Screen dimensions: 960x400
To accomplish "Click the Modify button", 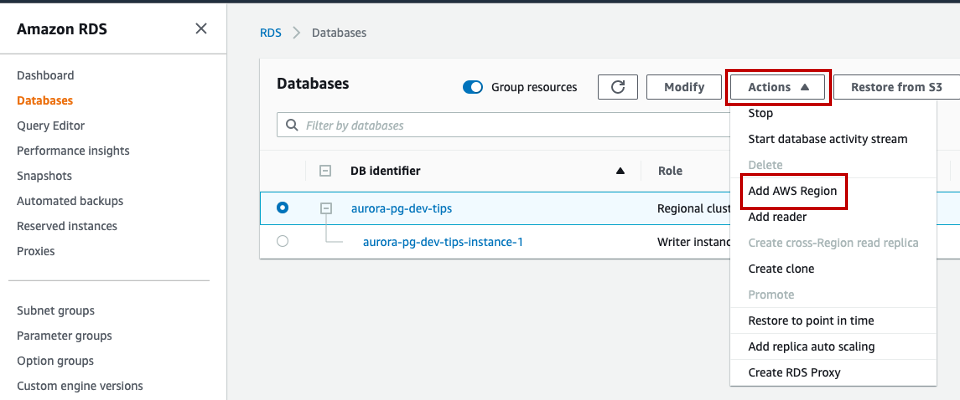I will (684, 87).
